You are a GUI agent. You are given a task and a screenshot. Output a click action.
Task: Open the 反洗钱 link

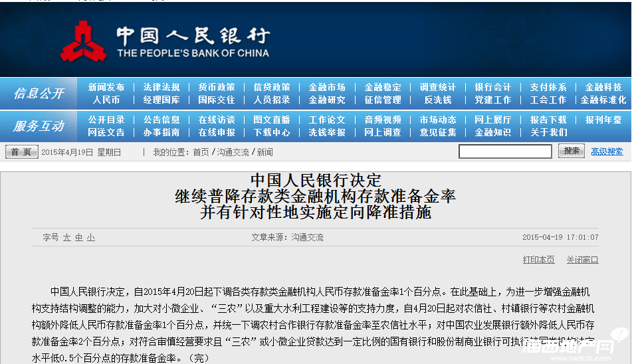[438, 100]
